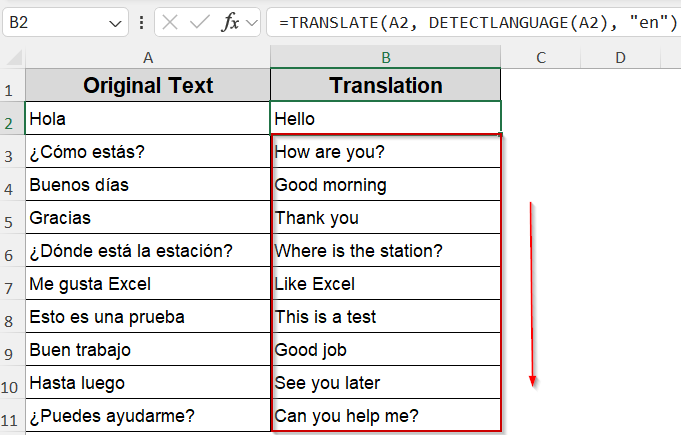Select the cell 'Good morning'
Screen dimensions: 681x435
[386, 184]
